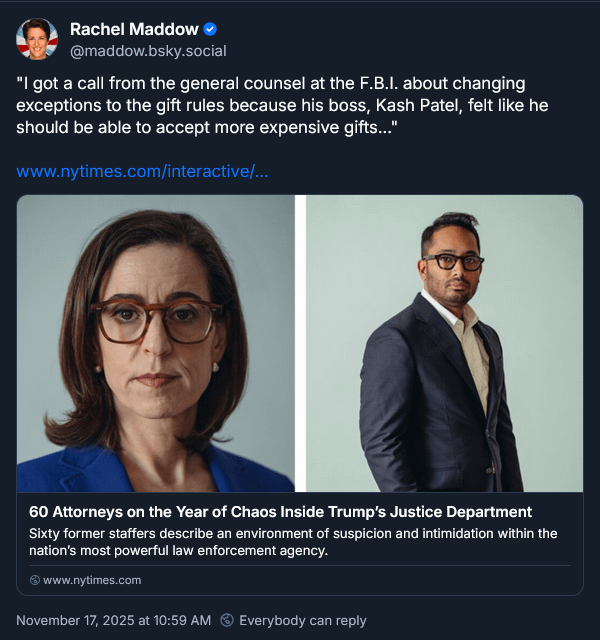Open Rachel Maddow's profile avatar
Screen dimensions: 600x640
point(37,38)
